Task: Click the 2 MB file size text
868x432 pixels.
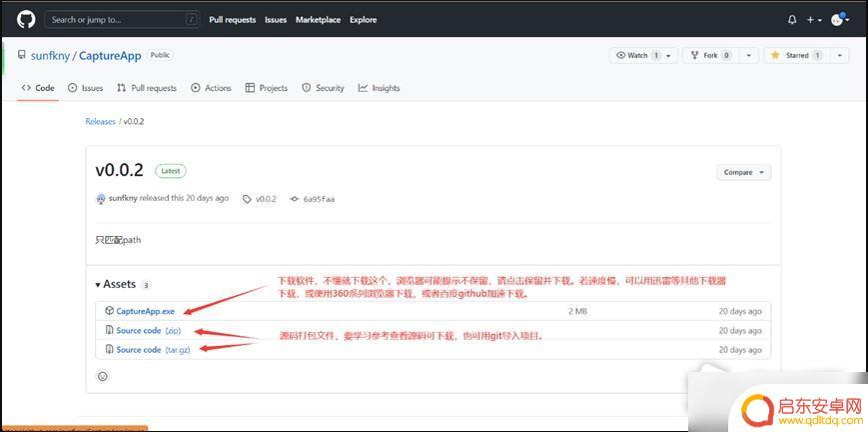Action: 577,311
